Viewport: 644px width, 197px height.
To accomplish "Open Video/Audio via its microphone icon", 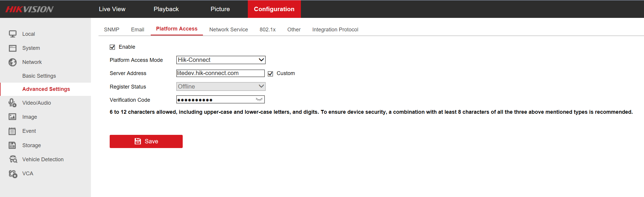I will pyautogui.click(x=12, y=103).
